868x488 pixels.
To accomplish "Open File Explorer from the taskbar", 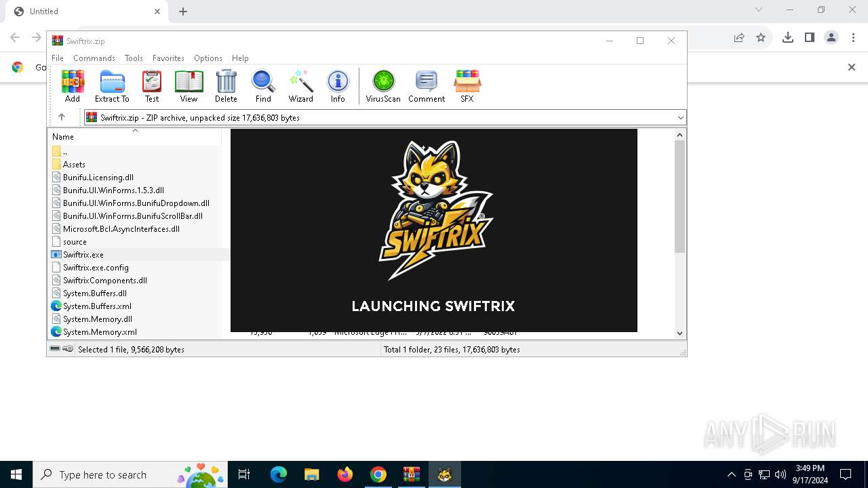I will 311,474.
